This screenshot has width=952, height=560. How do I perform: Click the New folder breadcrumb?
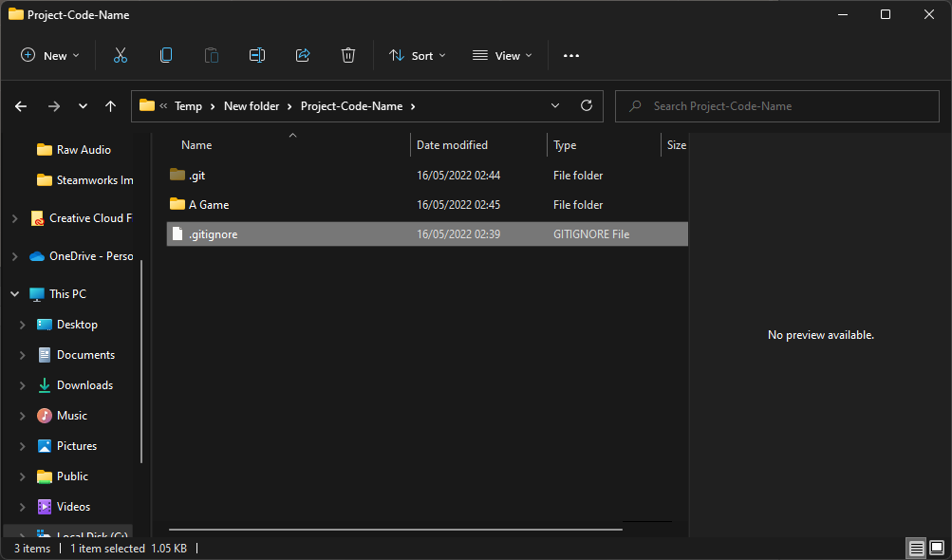coord(252,106)
